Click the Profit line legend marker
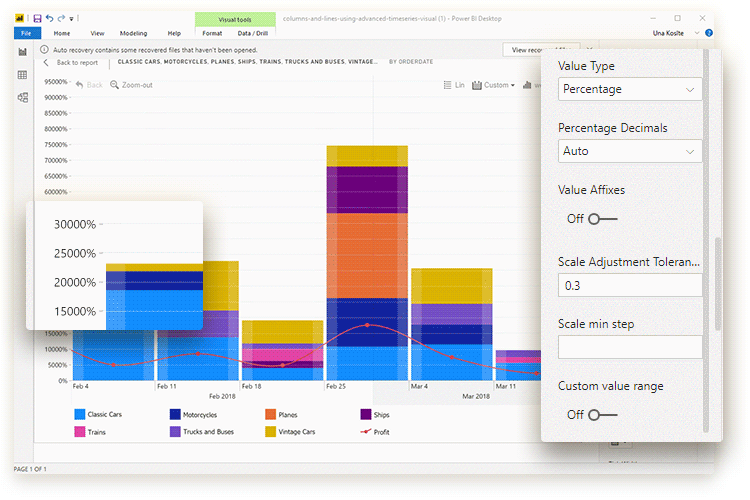The image size is (750, 500). click(x=366, y=432)
